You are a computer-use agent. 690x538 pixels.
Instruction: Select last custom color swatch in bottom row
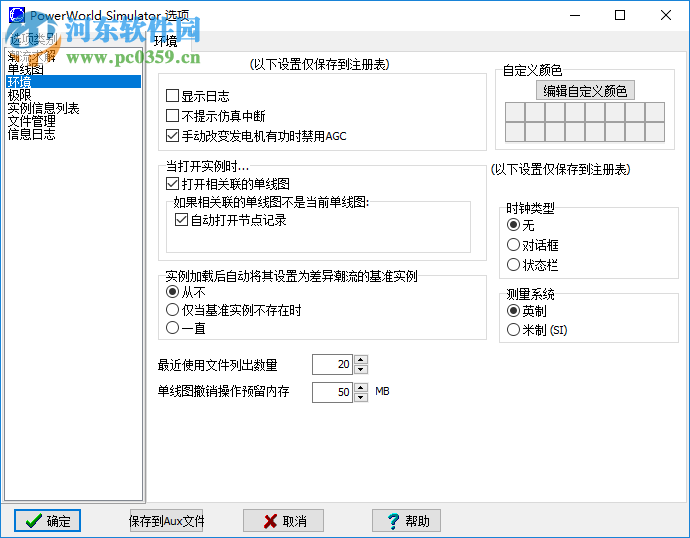click(x=655, y=132)
